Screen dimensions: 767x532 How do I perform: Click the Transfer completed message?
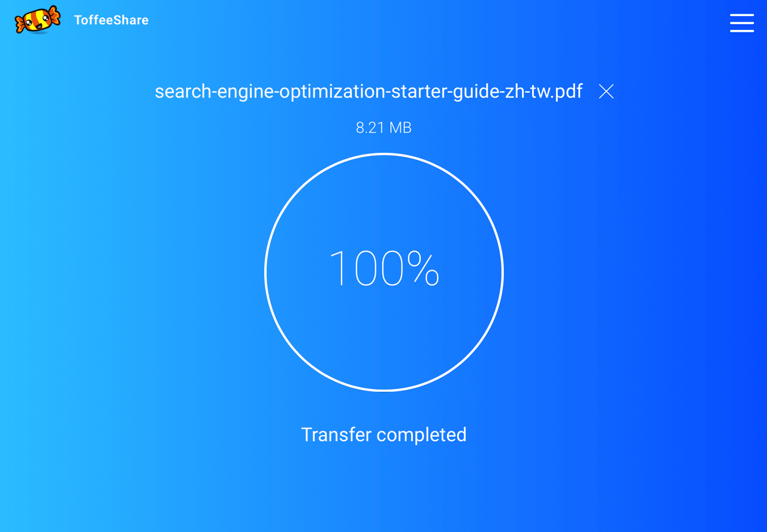(383, 434)
